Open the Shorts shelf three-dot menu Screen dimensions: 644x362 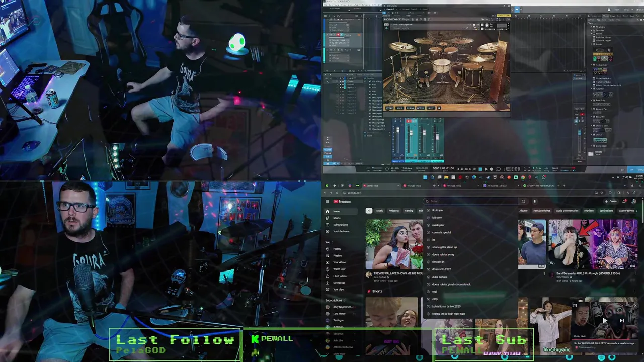click(x=634, y=291)
